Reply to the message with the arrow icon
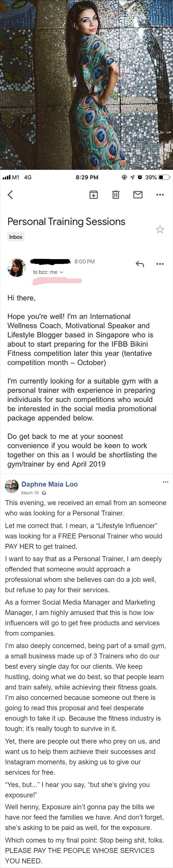The width and height of the screenshot is (173, 868). [140, 264]
